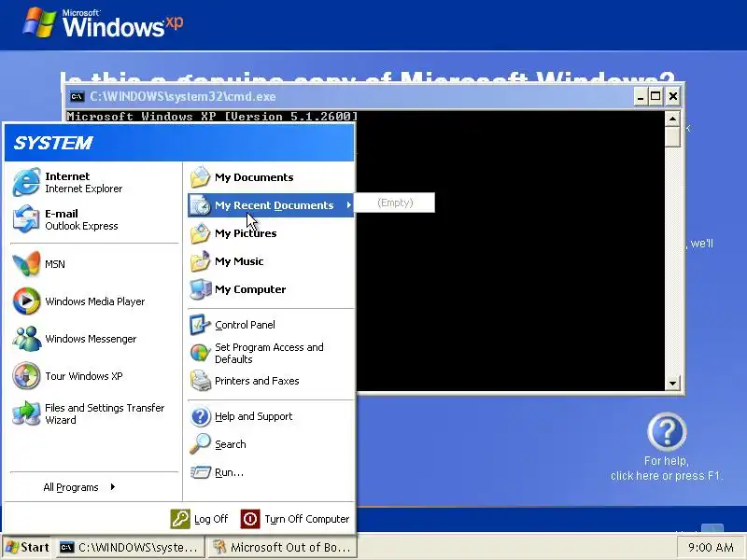747x560 pixels.
Task: Click the cmd scrollbar thumb
Action: 672,136
